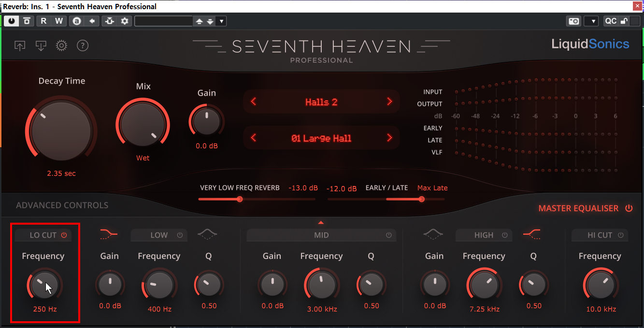The width and height of the screenshot is (644, 328).
Task: Enable Read automation (R) button
Action: click(x=43, y=21)
